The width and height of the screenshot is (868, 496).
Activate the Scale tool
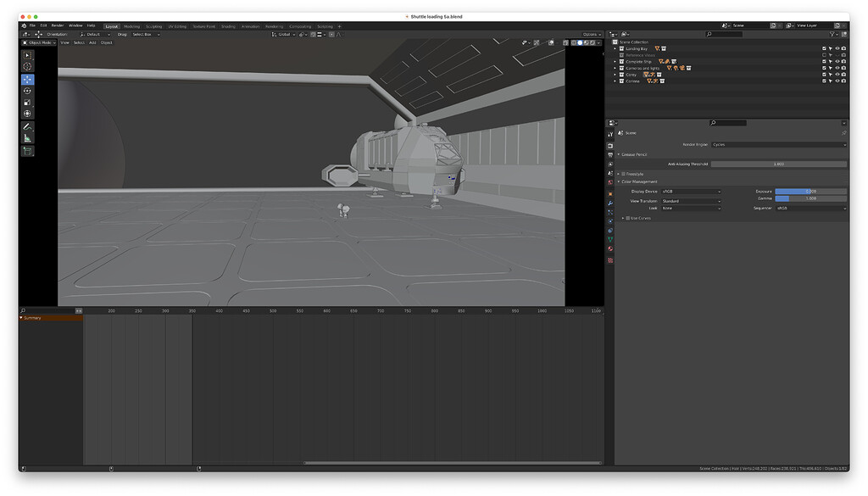pyautogui.click(x=27, y=103)
